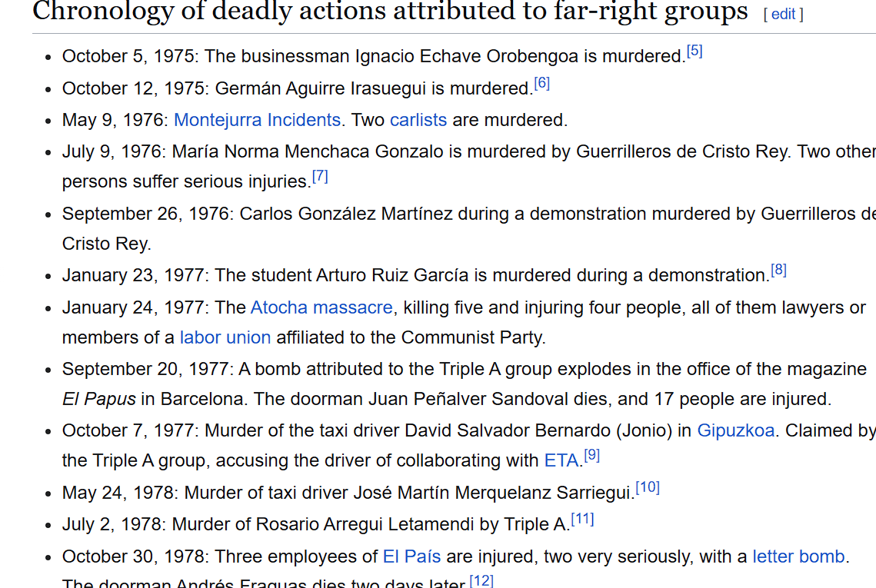Open the carlists link
Viewport: 876px width, 588px height.
[x=418, y=120]
